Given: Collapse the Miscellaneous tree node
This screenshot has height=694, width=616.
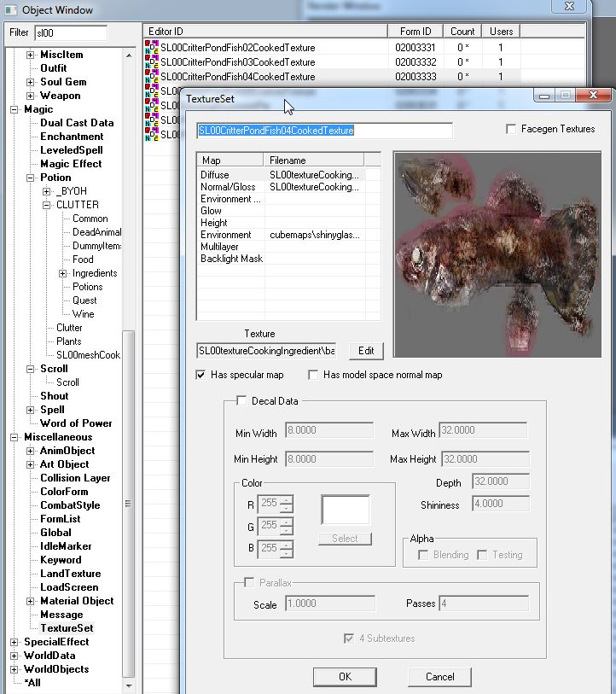Looking at the screenshot, I should coord(15,437).
